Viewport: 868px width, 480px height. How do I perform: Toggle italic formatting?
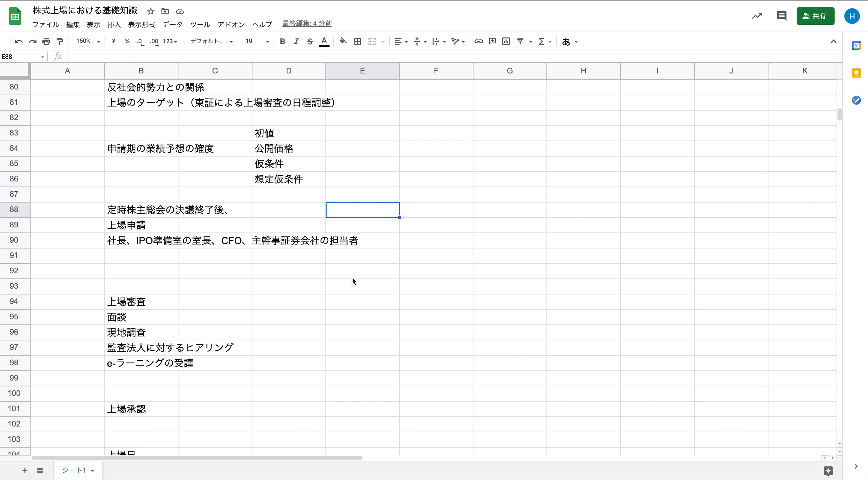tap(296, 41)
